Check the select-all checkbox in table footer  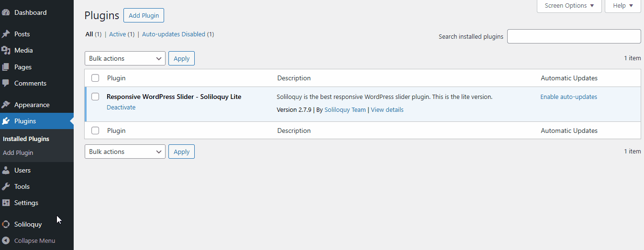coord(95,130)
